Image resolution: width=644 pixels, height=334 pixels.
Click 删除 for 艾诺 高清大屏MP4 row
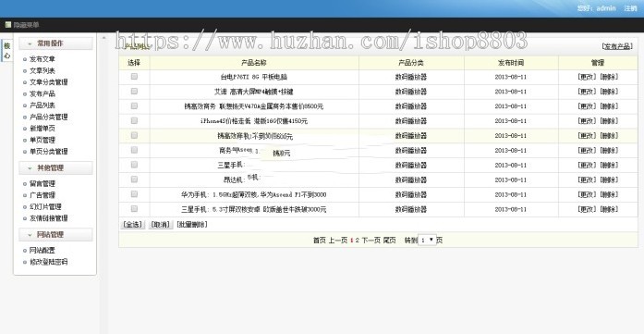609,92
